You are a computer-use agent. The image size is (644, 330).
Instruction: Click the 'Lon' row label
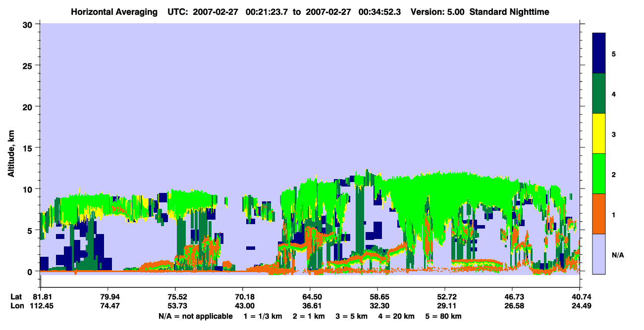point(17,306)
